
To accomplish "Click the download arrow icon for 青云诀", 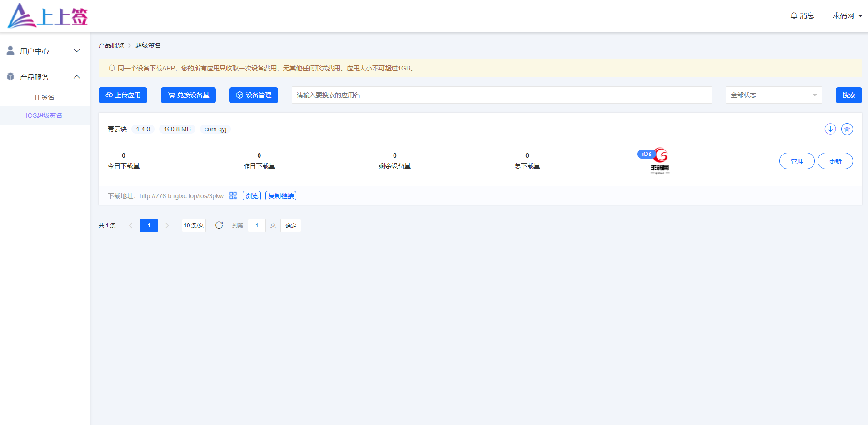I will 830,129.
